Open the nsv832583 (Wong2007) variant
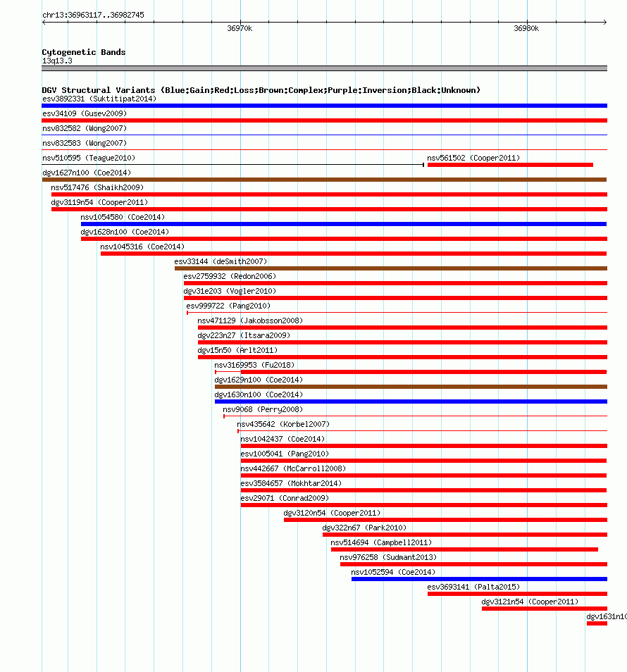627x672 pixels. [x=85, y=143]
